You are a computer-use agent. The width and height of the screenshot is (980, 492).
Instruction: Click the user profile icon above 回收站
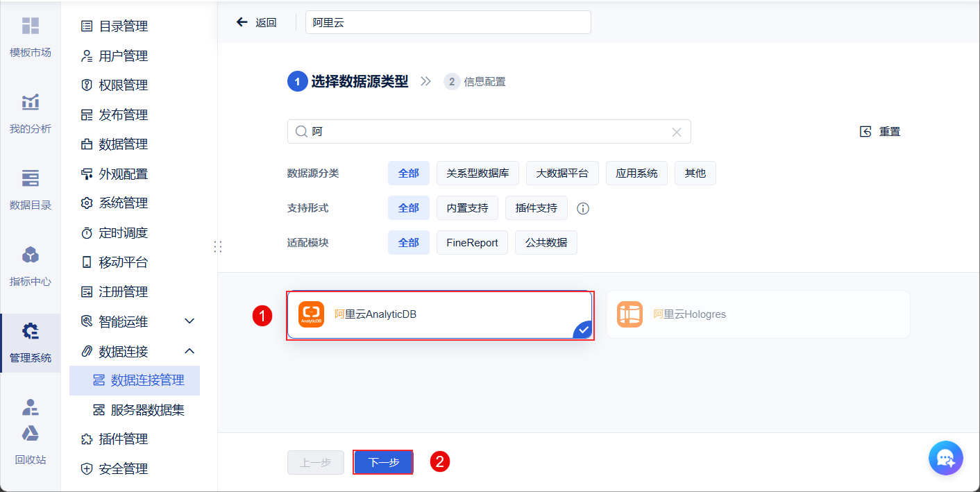(x=30, y=407)
